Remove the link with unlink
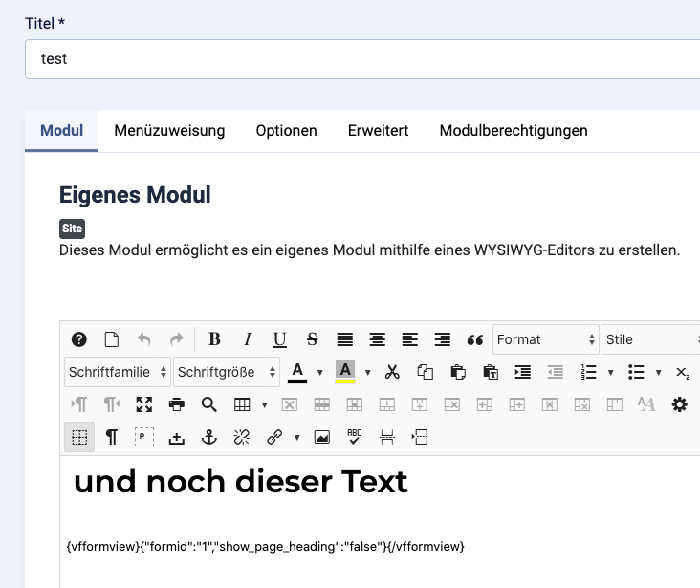 (242, 437)
